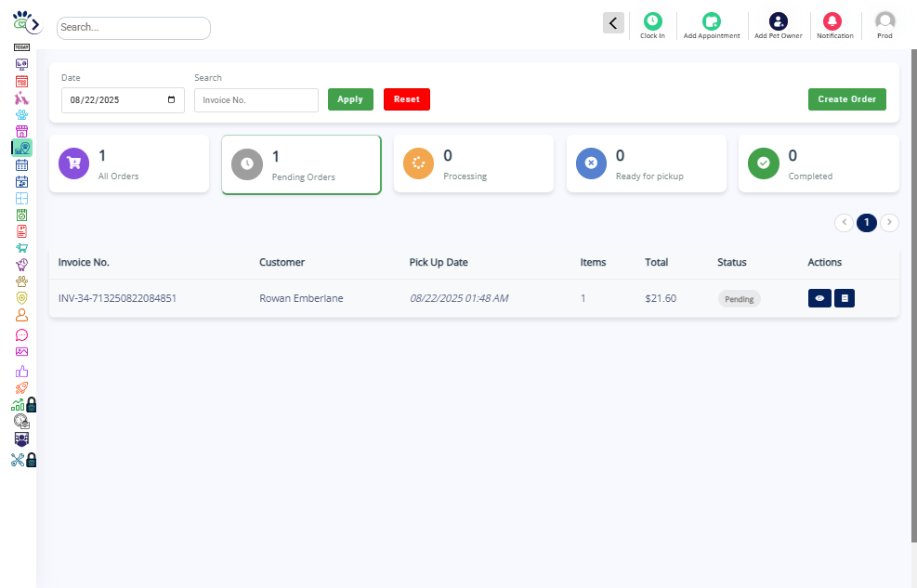Open the yellow shield sidebar icon

coord(21,298)
